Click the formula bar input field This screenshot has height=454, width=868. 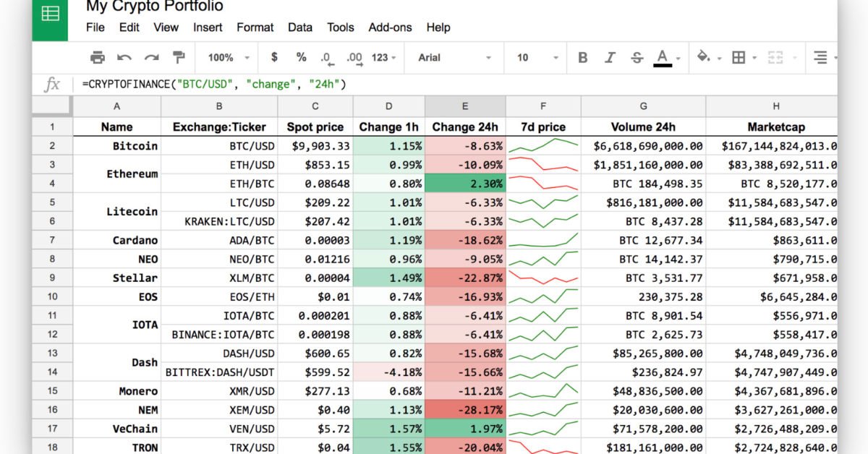434,85
